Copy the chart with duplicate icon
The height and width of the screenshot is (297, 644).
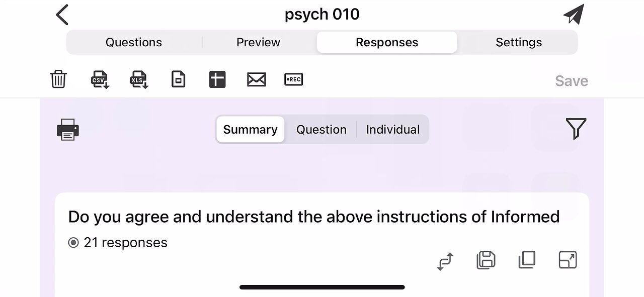(527, 260)
